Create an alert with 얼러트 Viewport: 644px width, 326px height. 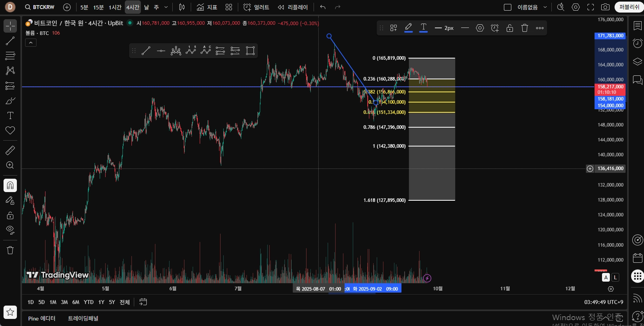point(256,7)
